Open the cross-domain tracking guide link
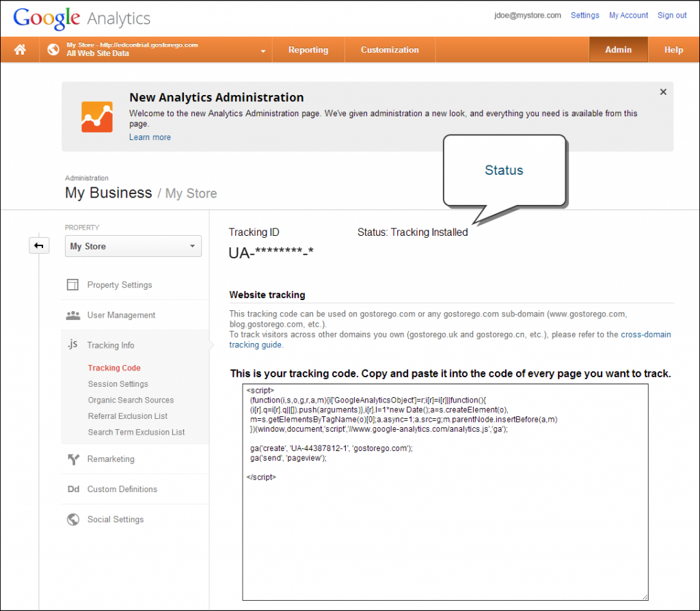This screenshot has width=700, height=611. [x=645, y=334]
